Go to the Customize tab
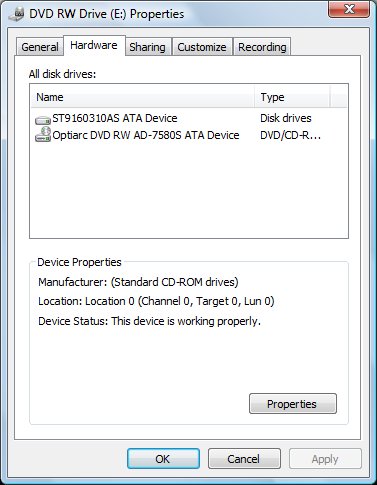This screenshot has width=377, height=485. pos(202,47)
